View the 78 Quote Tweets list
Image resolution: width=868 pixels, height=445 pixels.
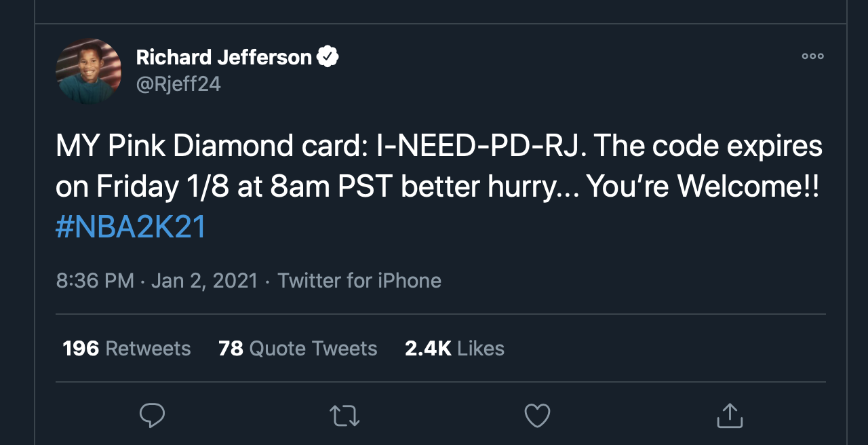(298, 349)
